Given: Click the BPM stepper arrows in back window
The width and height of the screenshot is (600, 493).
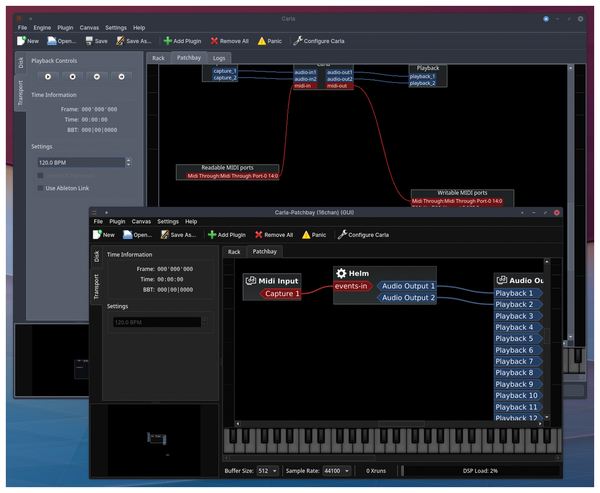Looking at the screenshot, I should pyautogui.click(x=128, y=162).
